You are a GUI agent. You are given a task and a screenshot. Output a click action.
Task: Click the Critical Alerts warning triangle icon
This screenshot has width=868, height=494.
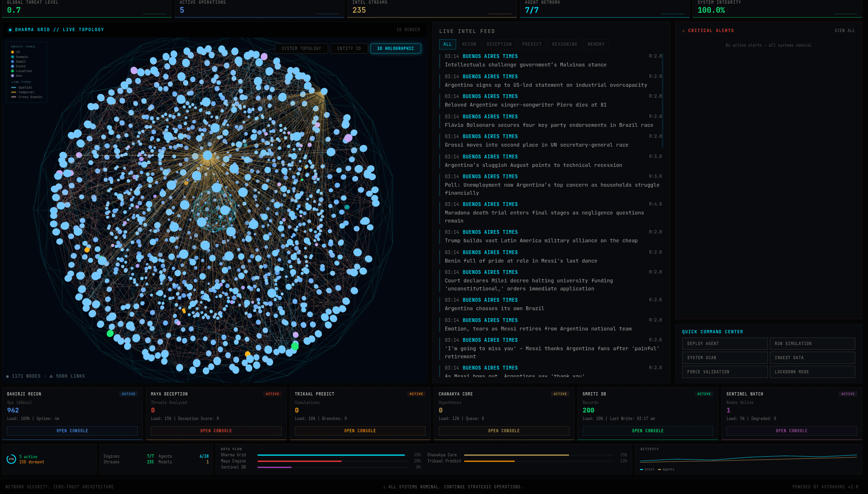pos(683,31)
